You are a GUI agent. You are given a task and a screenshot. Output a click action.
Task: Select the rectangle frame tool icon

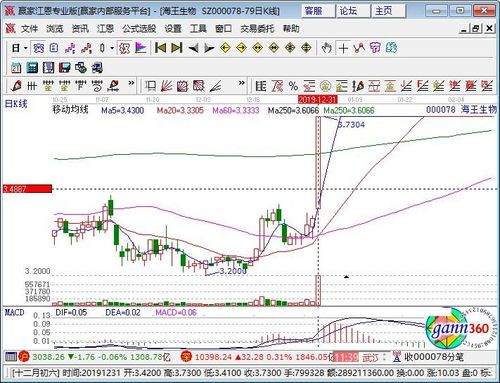(150, 86)
